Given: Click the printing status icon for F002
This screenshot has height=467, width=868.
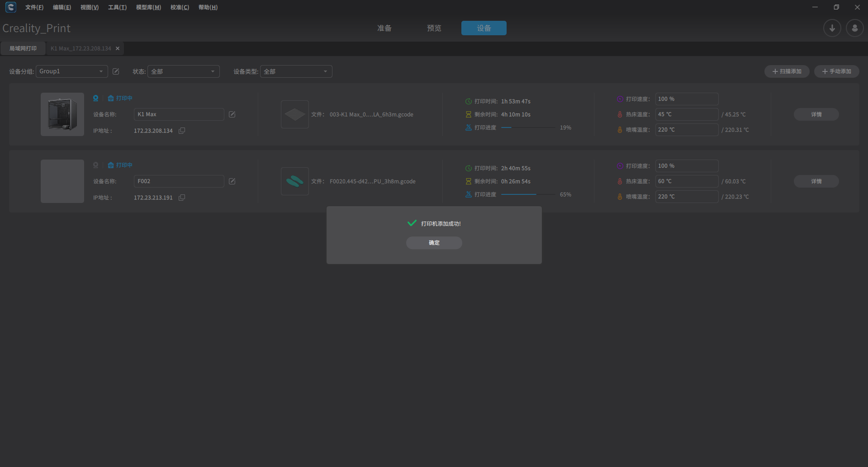Looking at the screenshot, I should 111,165.
